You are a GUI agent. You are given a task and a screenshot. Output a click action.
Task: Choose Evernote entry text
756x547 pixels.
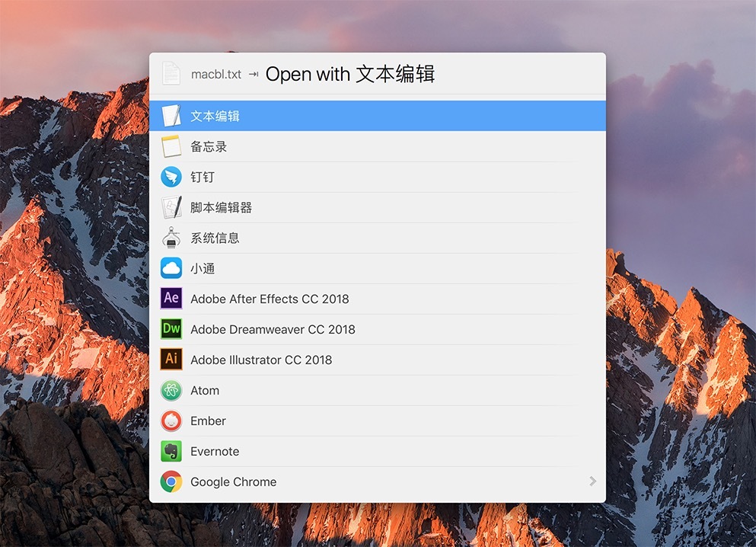tap(215, 451)
